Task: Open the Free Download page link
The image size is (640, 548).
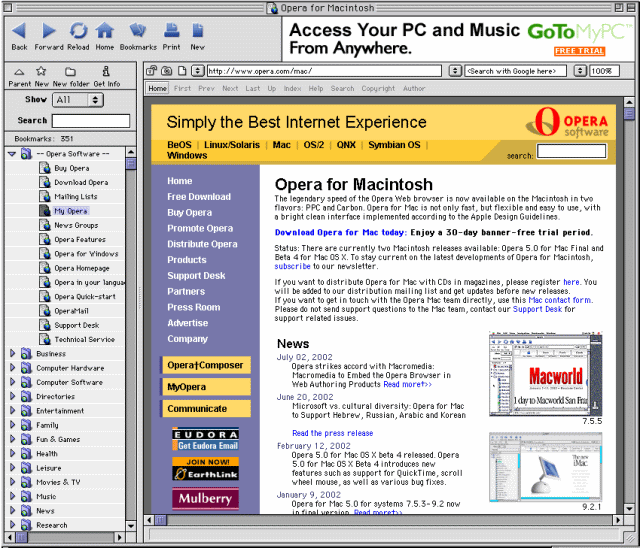Action: coord(199,197)
